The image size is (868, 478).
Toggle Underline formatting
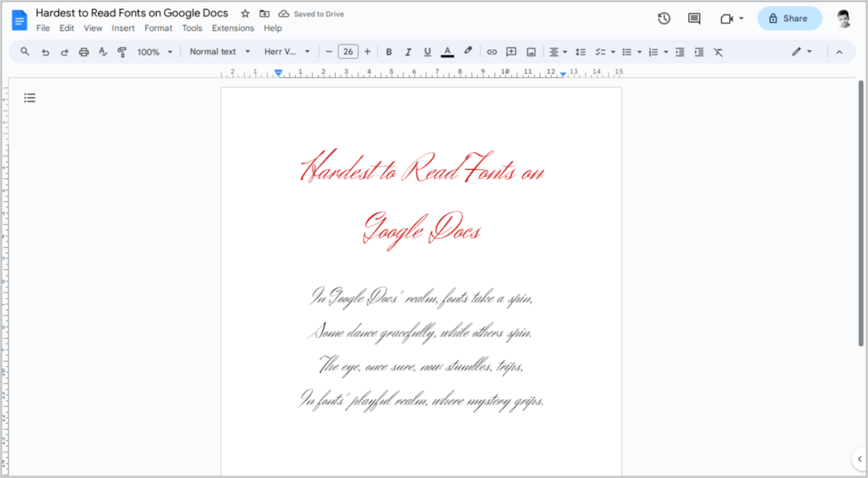pos(428,52)
